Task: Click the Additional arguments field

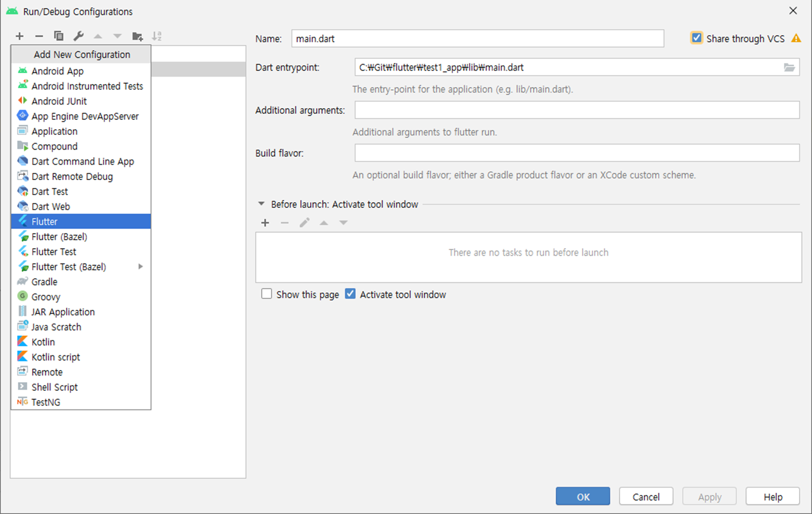Action: [x=577, y=110]
